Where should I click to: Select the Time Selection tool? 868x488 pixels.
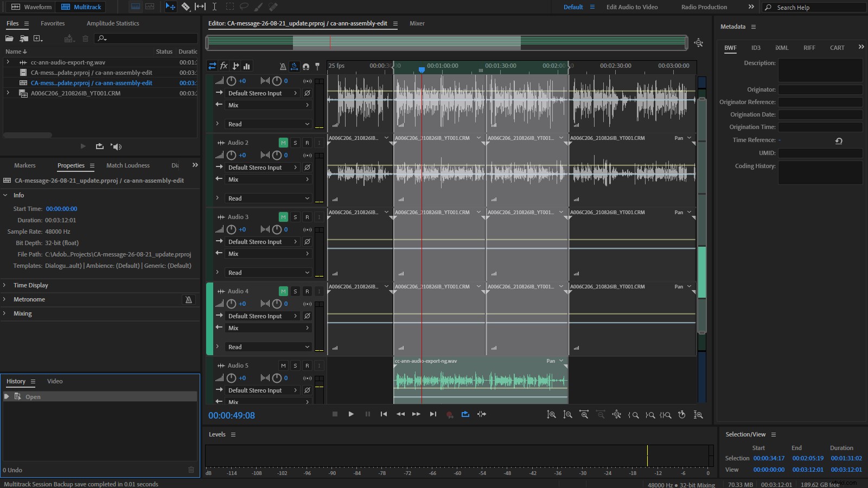(x=215, y=7)
